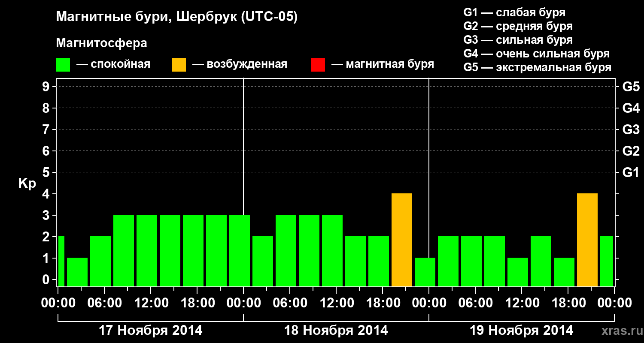The image size is (644, 343).
Task: Click the G3 — сильная буря legend entry
Action: [518, 40]
